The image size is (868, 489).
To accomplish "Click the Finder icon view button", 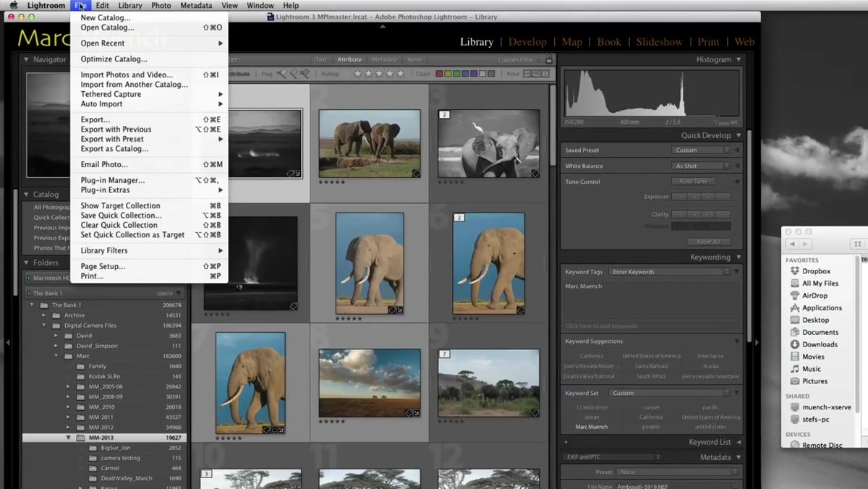I will tap(858, 244).
